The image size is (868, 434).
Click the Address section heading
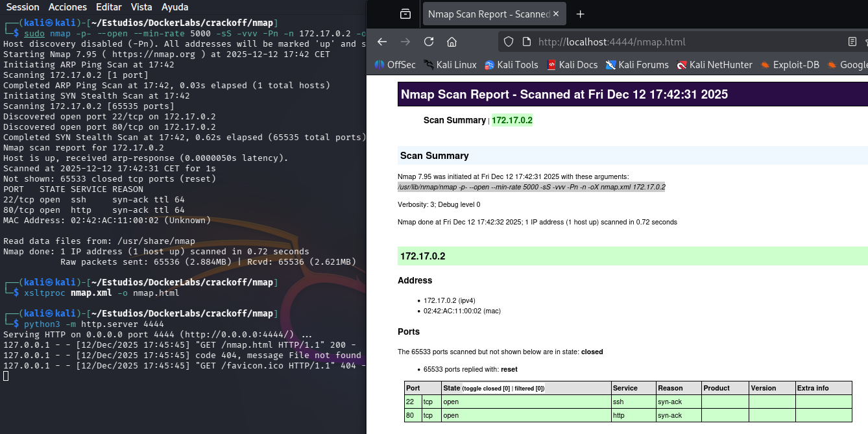pos(415,280)
